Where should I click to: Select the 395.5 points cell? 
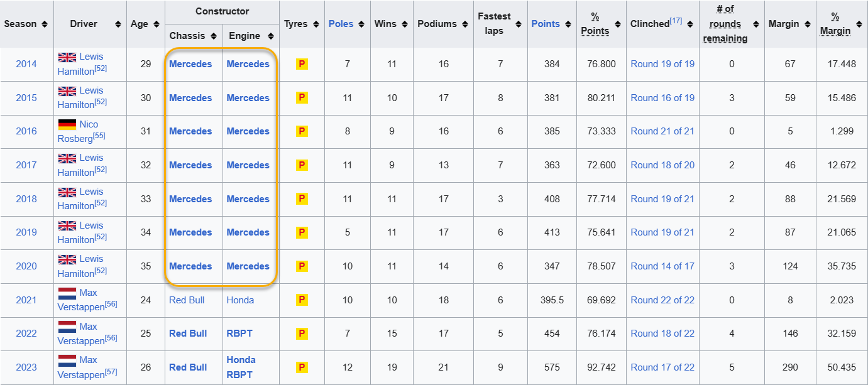(x=552, y=300)
